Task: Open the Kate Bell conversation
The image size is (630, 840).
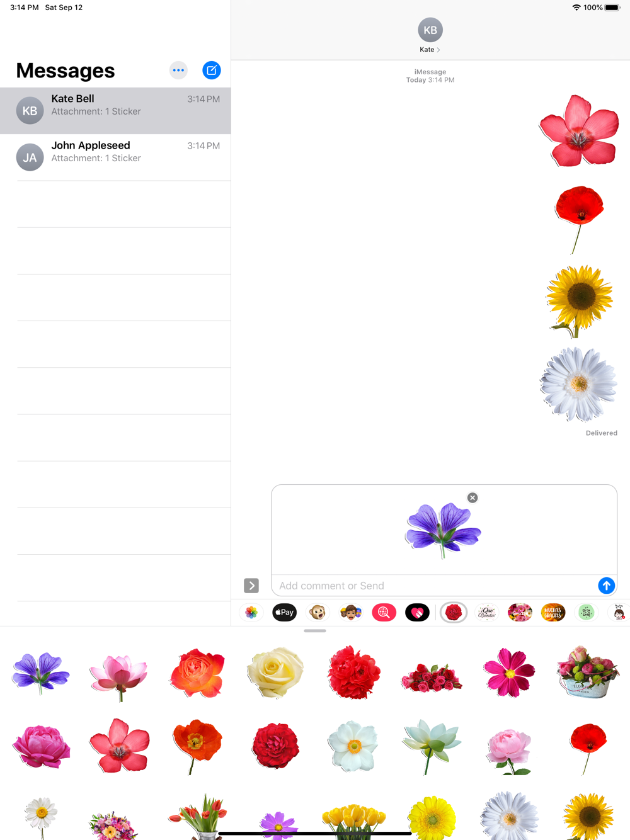Action: click(x=115, y=111)
